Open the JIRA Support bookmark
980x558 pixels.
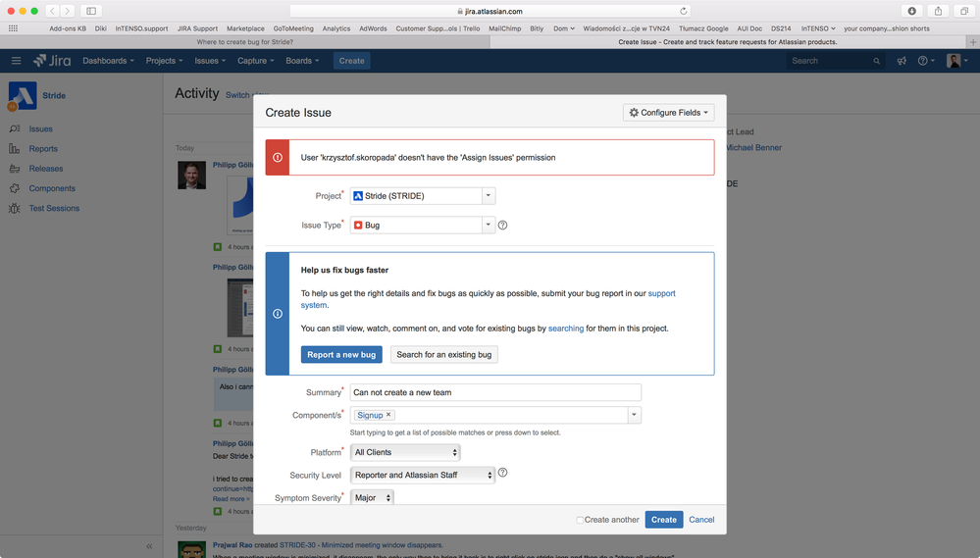[197, 28]
